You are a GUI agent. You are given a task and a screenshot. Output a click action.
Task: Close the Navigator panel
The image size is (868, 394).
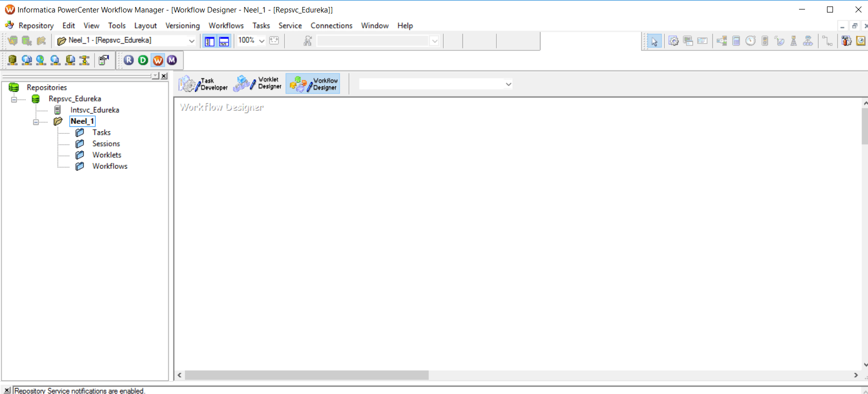tap(164, 76)
